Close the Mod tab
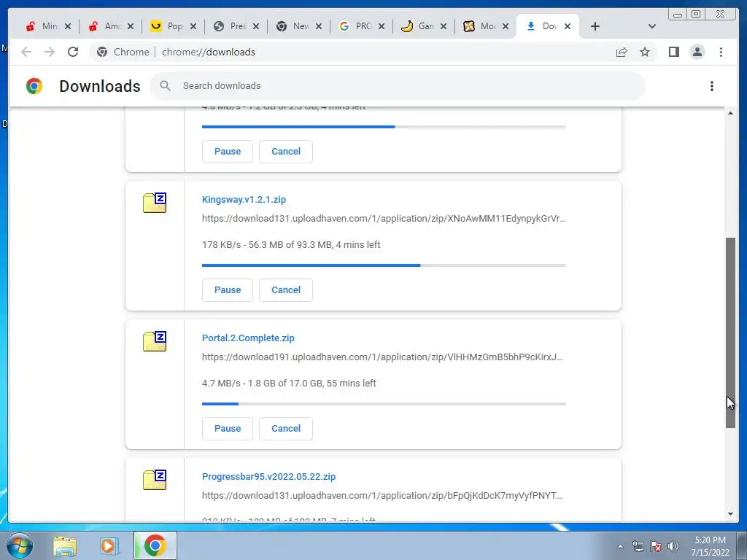Screen dimensions: 747x560 (506, 26)
